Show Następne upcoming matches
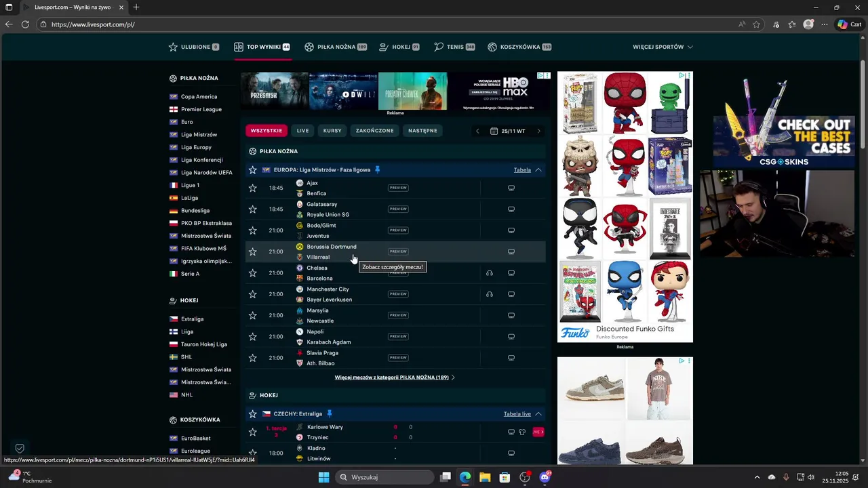This screenshot has height=488, width=868. click(423, 131)
